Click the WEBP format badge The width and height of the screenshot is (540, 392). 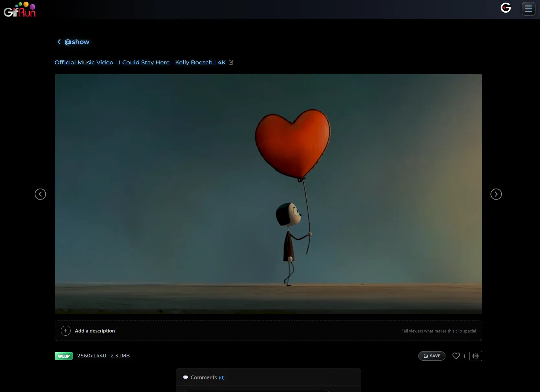[64, 356]
